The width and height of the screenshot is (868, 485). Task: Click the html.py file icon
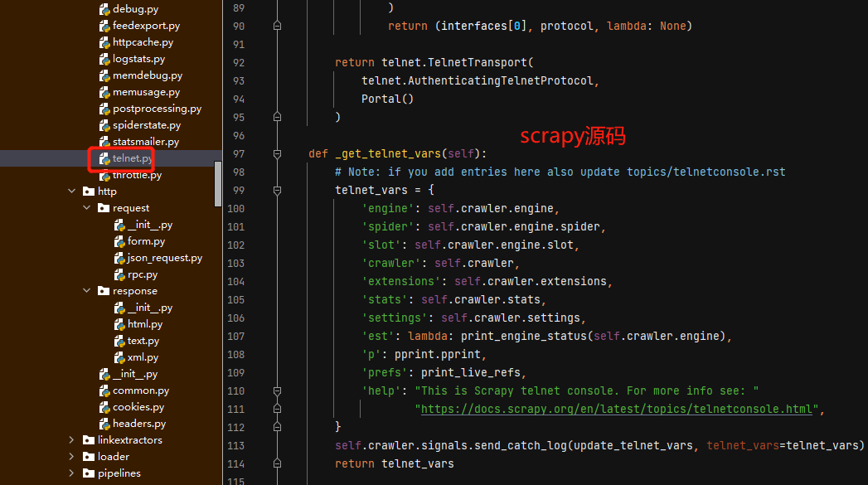[x=119, y=325]
